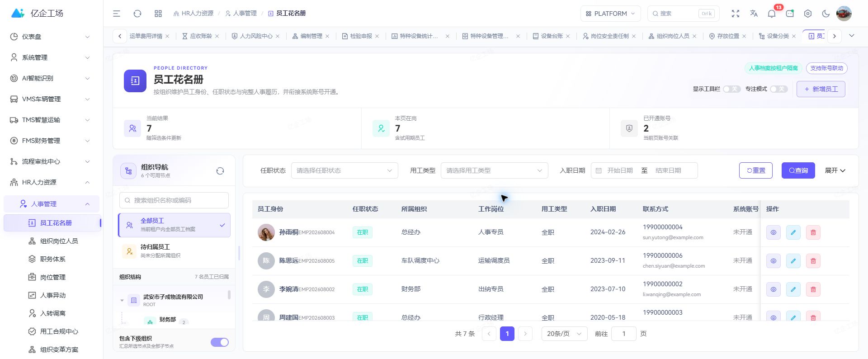The image size is (868, 359).
Task: Click the 新增员工 button
Action: [821, 89]
